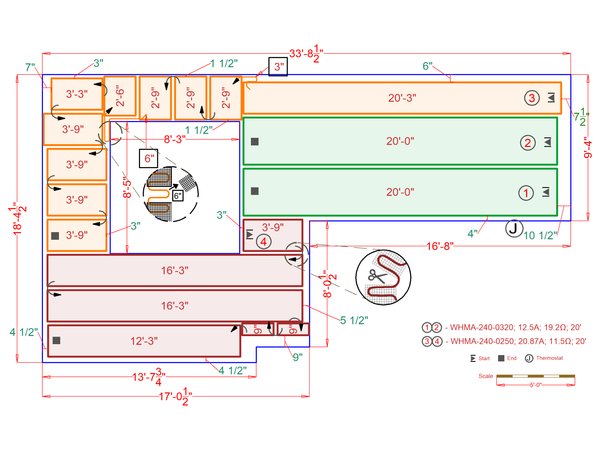The image size is (600, 450).
Task: Click the end marker square on 12'-3" mat
Action: [57, 341]
